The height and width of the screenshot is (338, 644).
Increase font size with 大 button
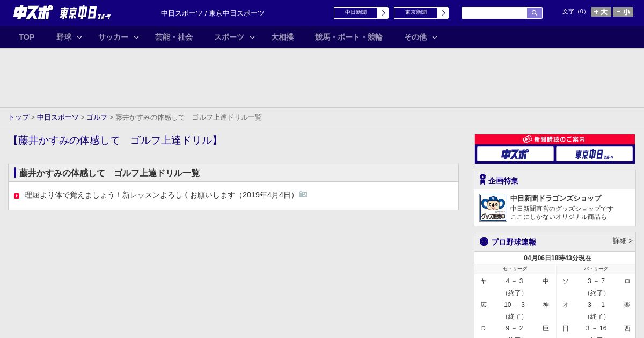point(601,12)
